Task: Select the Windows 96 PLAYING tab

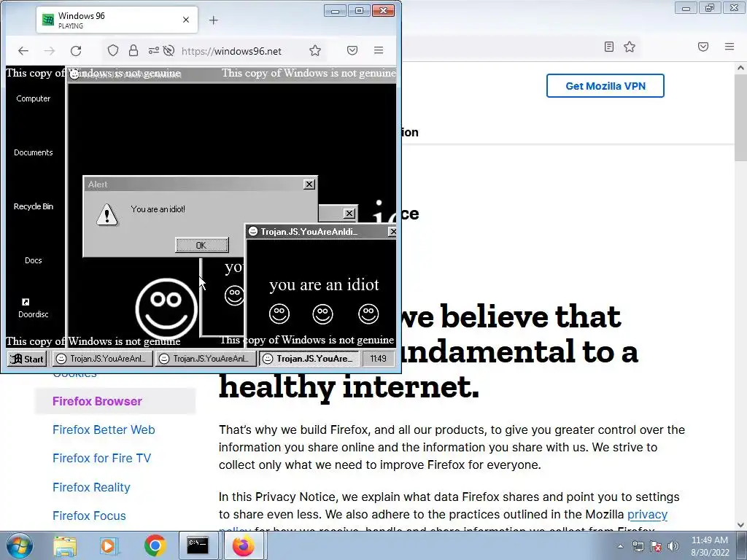Action: tap(117, 20)
